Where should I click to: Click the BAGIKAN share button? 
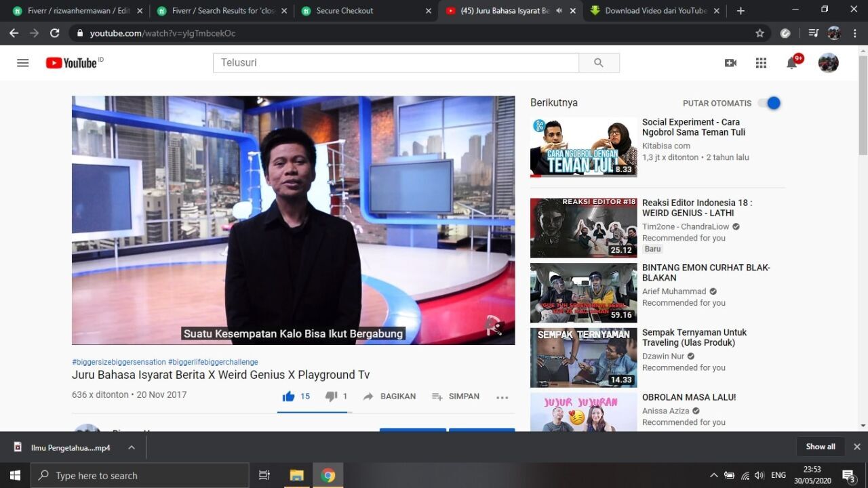390,396
